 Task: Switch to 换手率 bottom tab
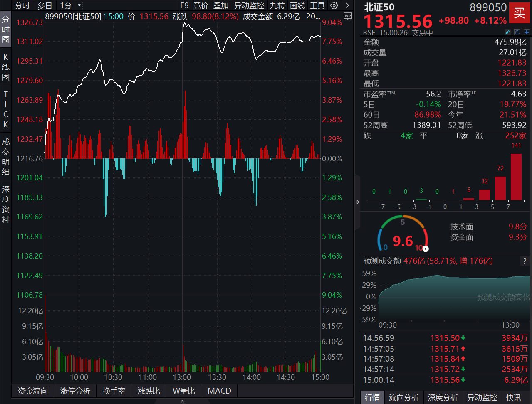tap(114, 391)
